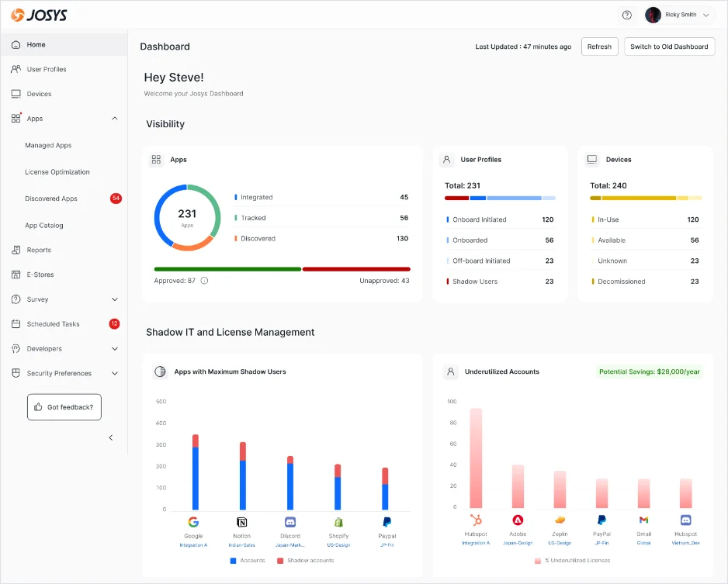Viewport: 728px width, 584px height.
Task: Click the Reports sidebar icon
Action: point(16,250)
